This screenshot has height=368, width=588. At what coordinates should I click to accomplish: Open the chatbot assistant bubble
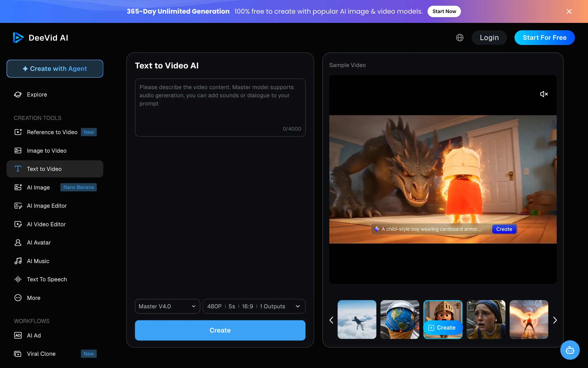pyautogui.click(x=570, y=350)
